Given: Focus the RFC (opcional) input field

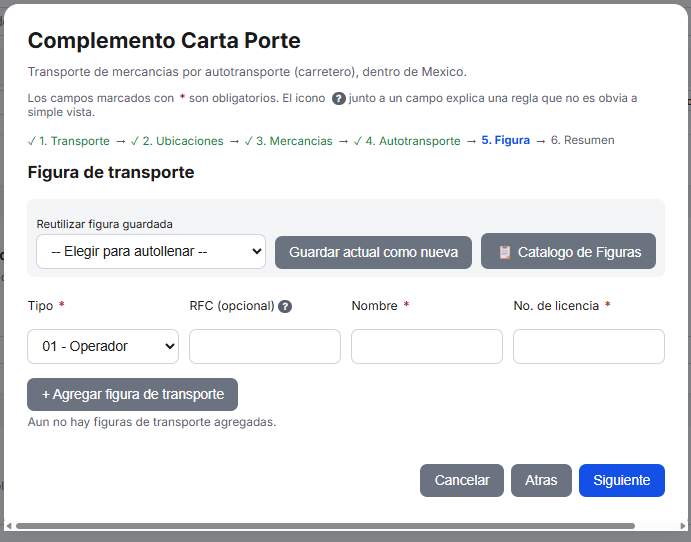Looking at the screenshot, I should click(x=265, y=346).
